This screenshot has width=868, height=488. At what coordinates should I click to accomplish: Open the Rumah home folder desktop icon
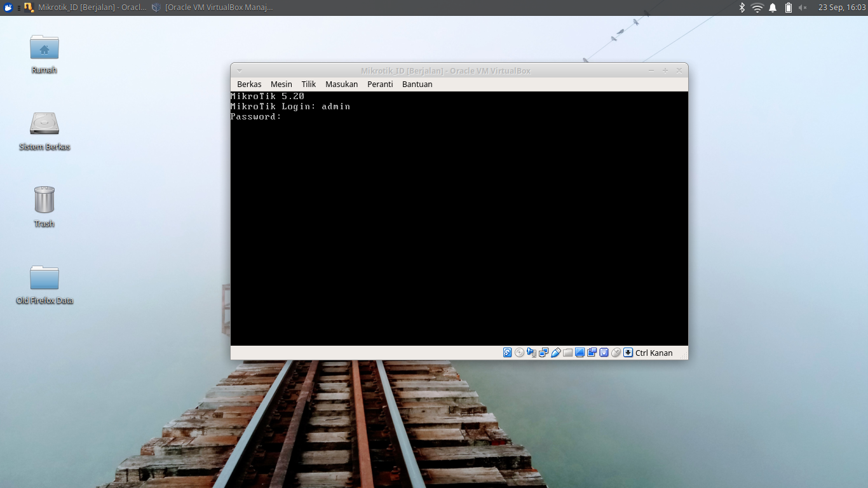44,54
